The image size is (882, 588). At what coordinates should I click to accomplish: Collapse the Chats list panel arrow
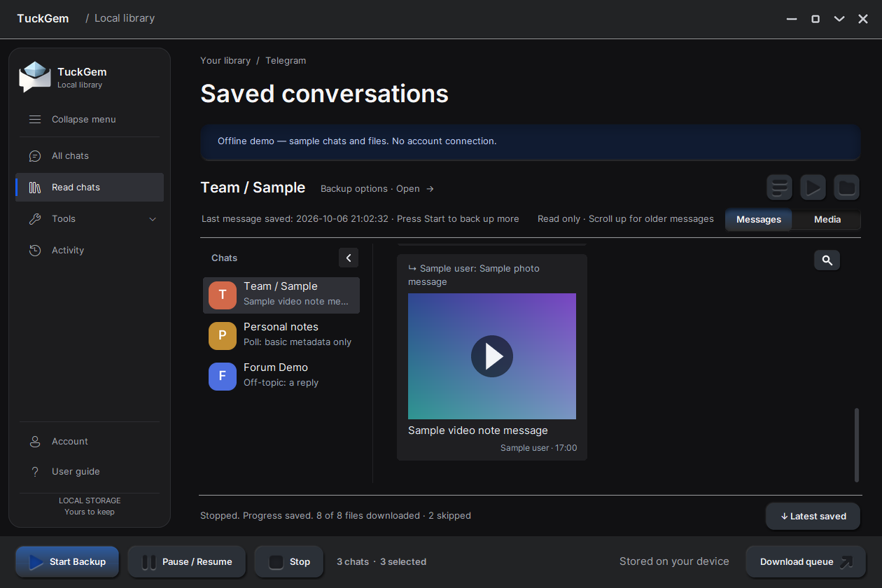349,258
